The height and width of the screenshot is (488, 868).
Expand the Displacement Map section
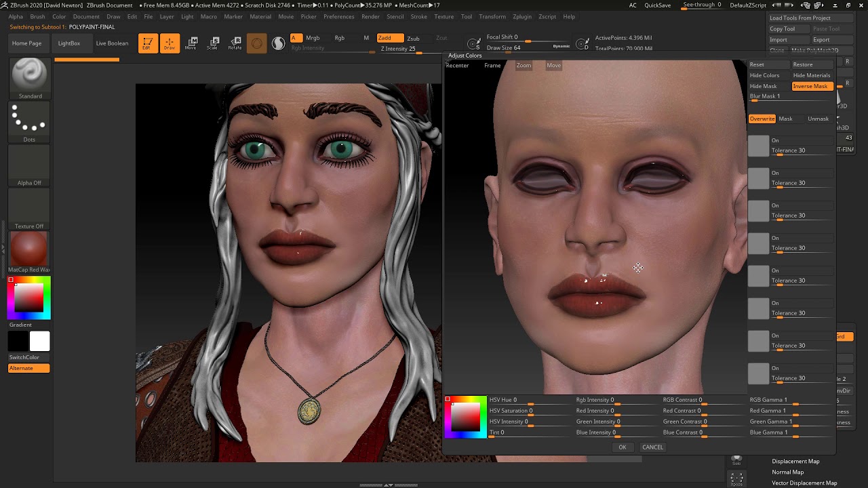(x=795, y=461)
